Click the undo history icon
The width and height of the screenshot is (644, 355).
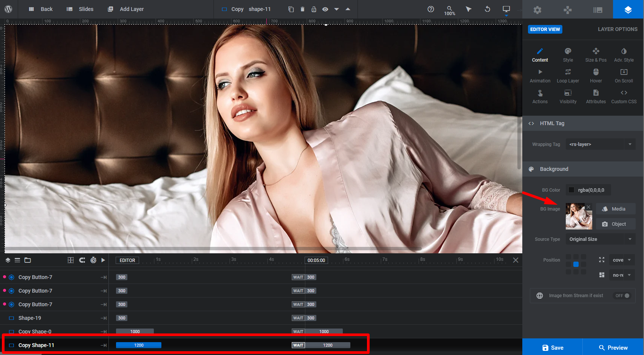[x=488, y=9]
